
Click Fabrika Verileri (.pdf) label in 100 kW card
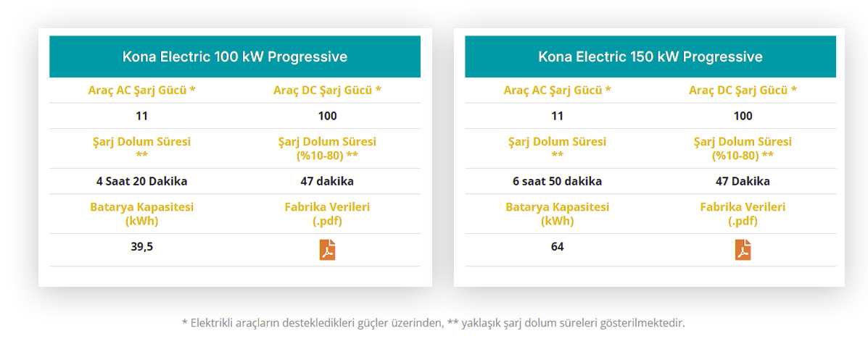coord(327,214)
